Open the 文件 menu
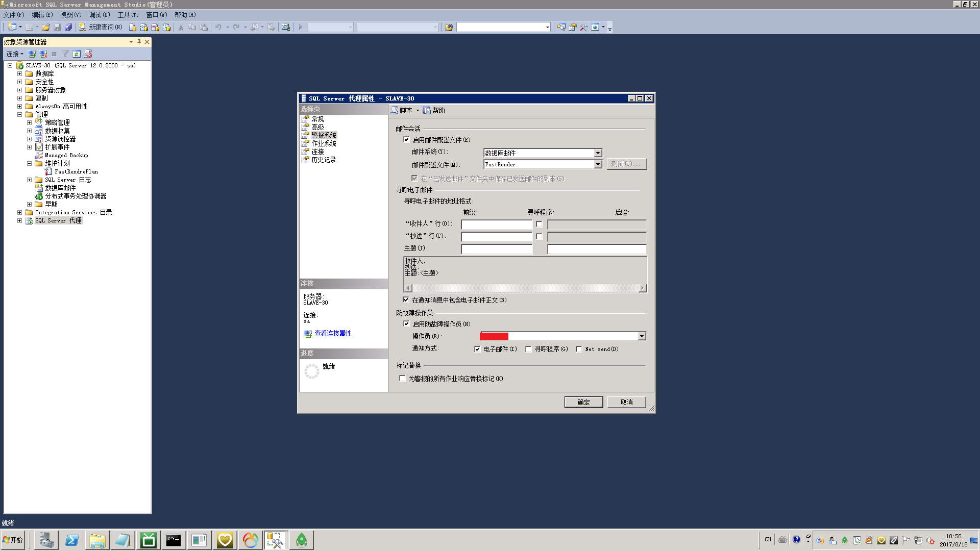 tap(14, 15)
